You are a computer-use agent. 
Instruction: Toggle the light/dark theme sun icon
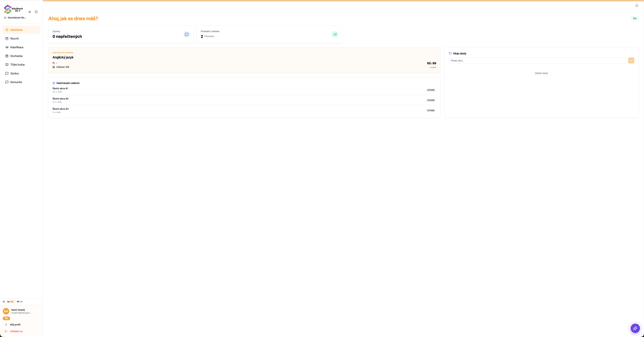30,12
